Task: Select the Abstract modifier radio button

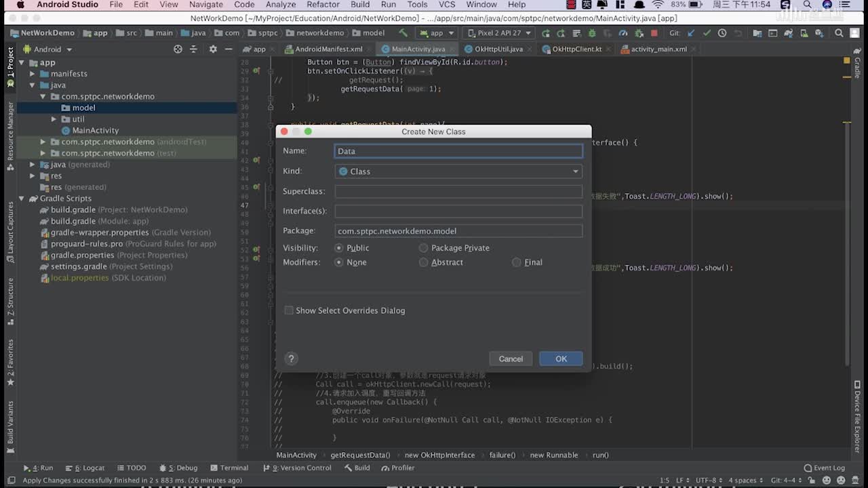Action: click(x=424, y=262)
